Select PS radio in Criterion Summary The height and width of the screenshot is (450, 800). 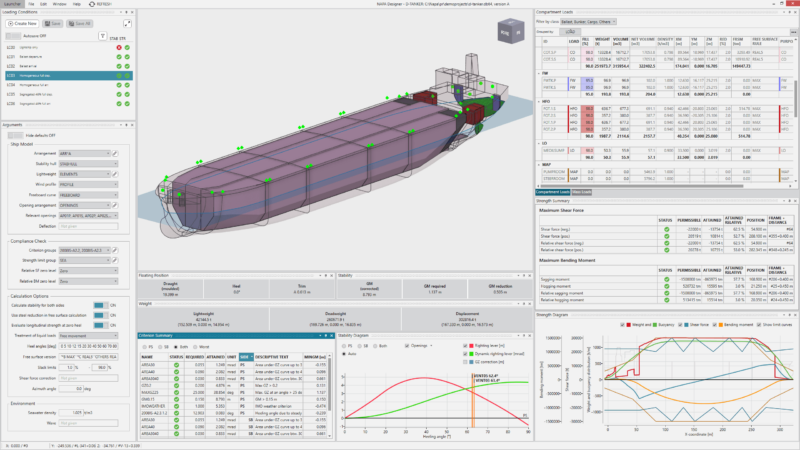tap(145, 347)
